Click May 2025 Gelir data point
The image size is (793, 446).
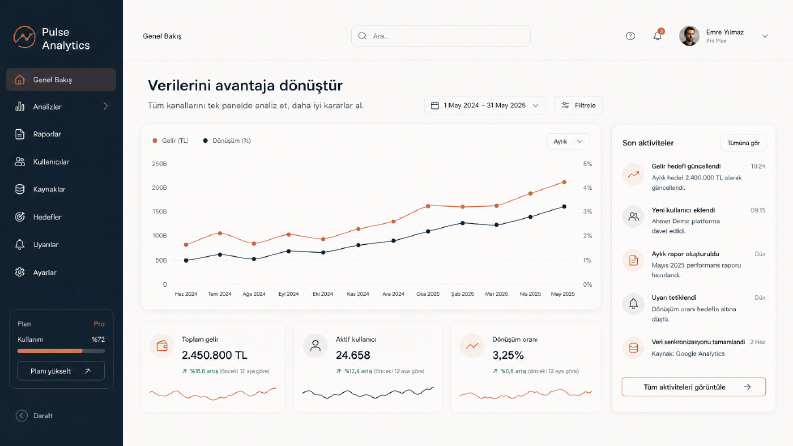point(564,182)
